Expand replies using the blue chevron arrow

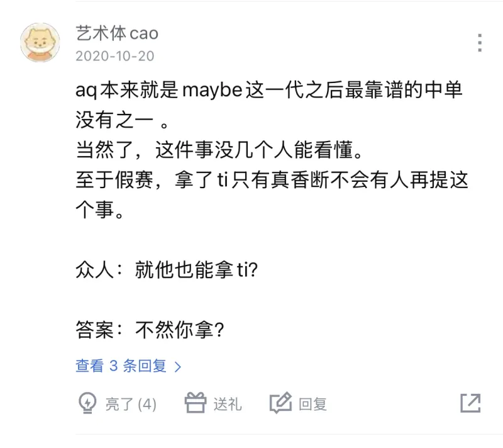pos(178,366)
